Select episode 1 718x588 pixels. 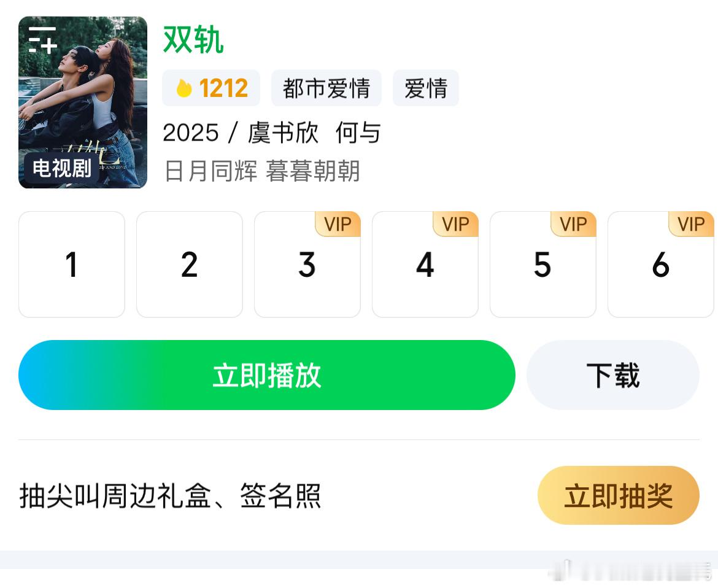pyautogui.click(x=71, y=264)
